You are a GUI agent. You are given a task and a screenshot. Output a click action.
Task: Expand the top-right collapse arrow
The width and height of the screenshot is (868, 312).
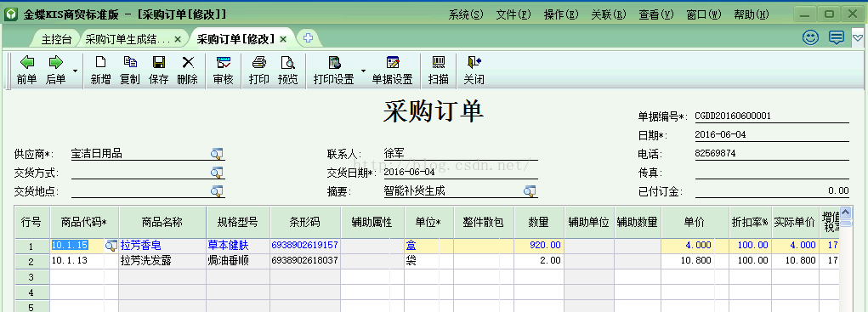coord(858,37)
